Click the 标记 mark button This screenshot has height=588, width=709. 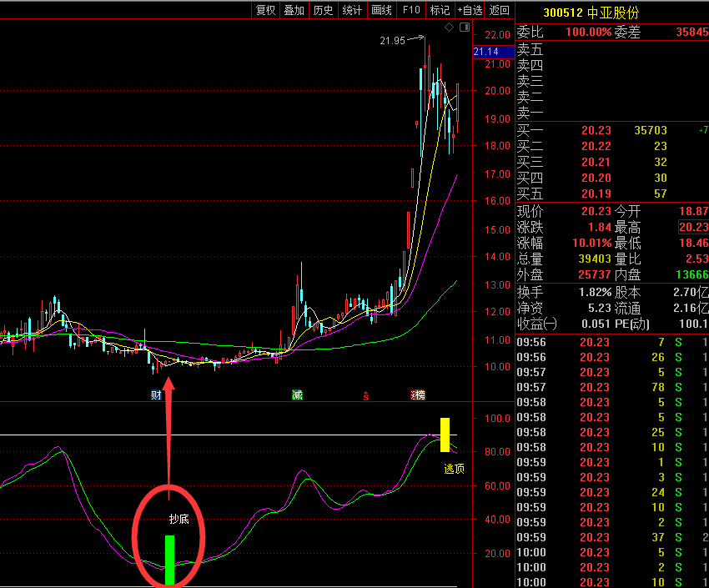440,10
